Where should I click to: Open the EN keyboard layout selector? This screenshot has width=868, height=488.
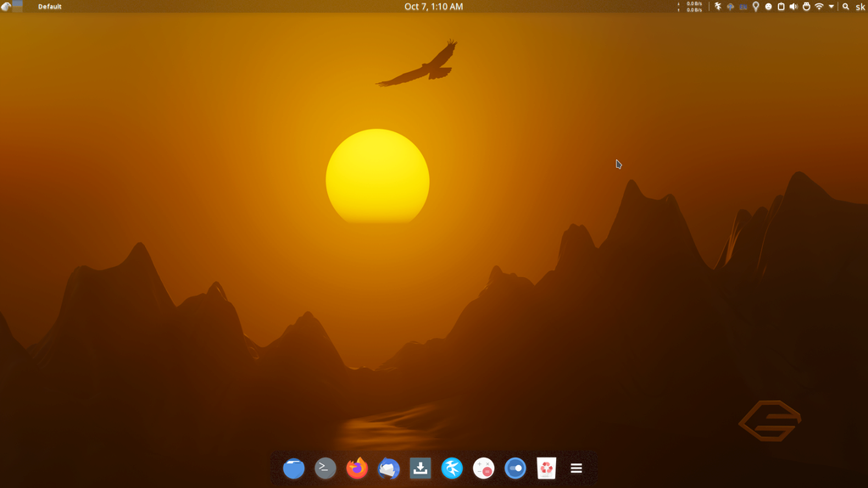pos(743,7)
